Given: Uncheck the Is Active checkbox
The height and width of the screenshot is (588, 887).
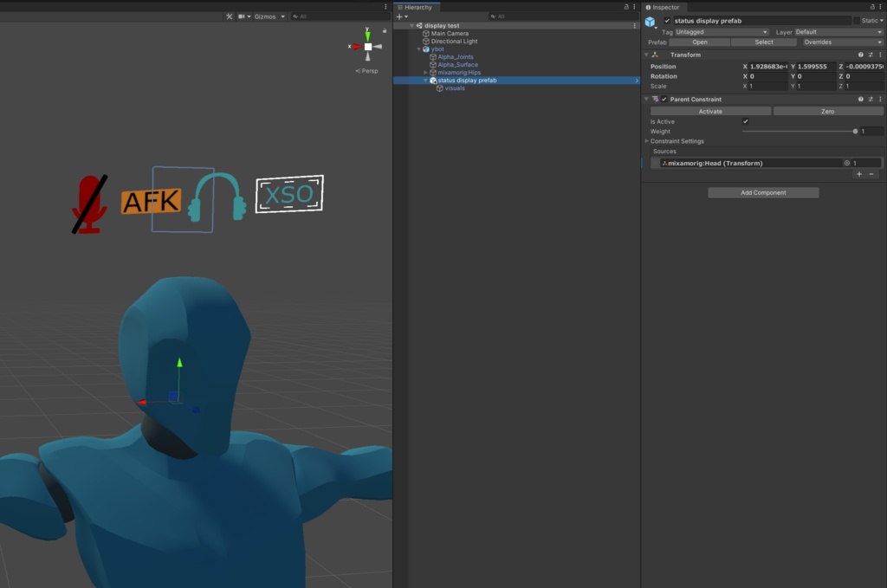Looking at the screenshot, I should (x=746, y=121).
